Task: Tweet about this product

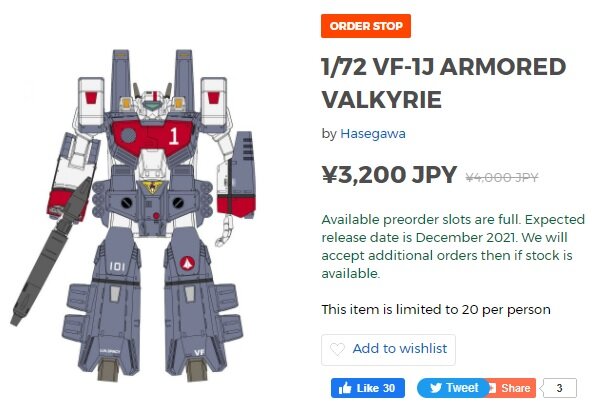Action: click(x=453, y=388)
